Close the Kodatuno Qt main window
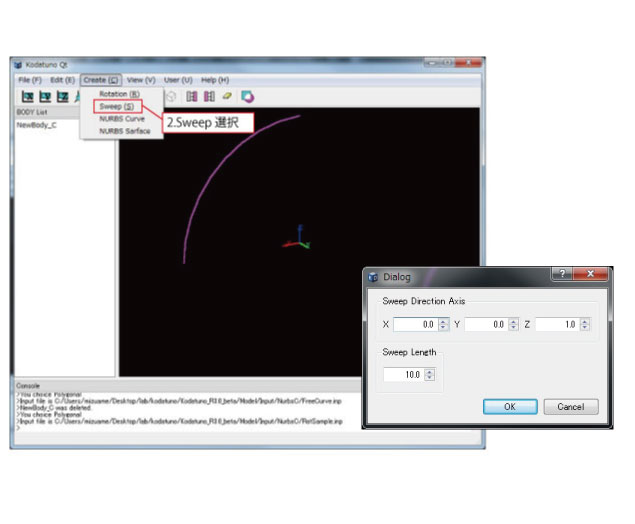The width and height of the screenshot is (635, 524). tap(468, 63)
